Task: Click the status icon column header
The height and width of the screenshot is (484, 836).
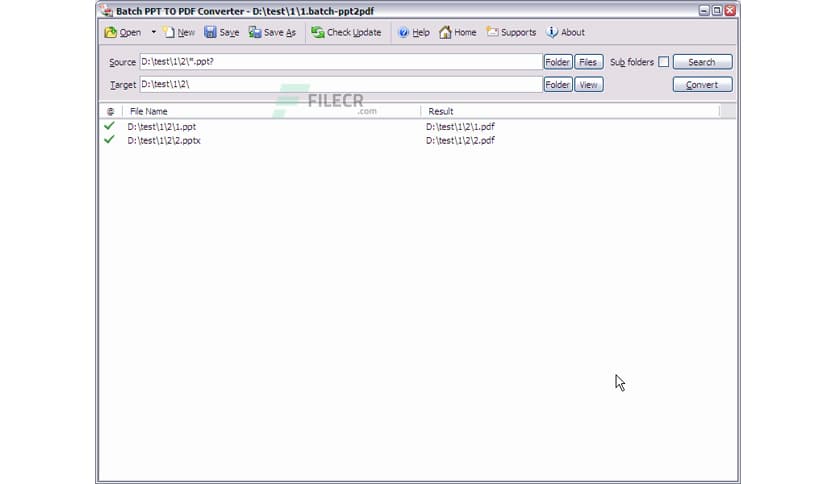Action: (x=110, y=111)
